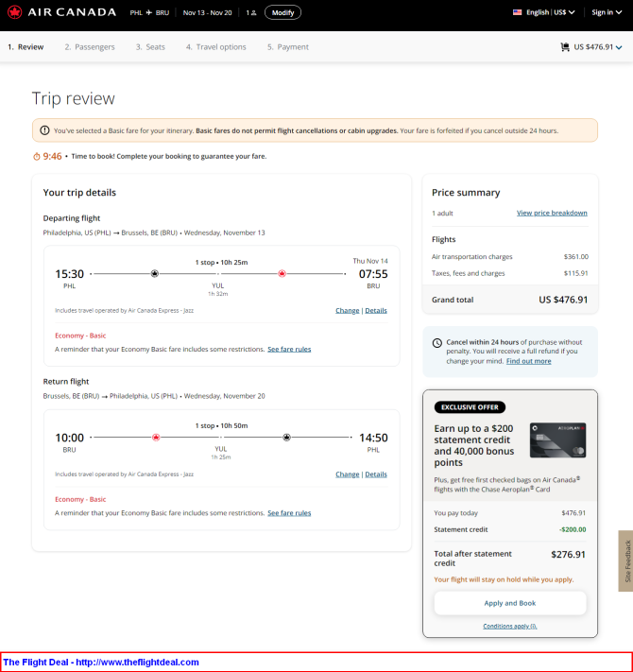Click the Trip review heading
The width and height of the screenshot is (633, 672).
(74, 98)
